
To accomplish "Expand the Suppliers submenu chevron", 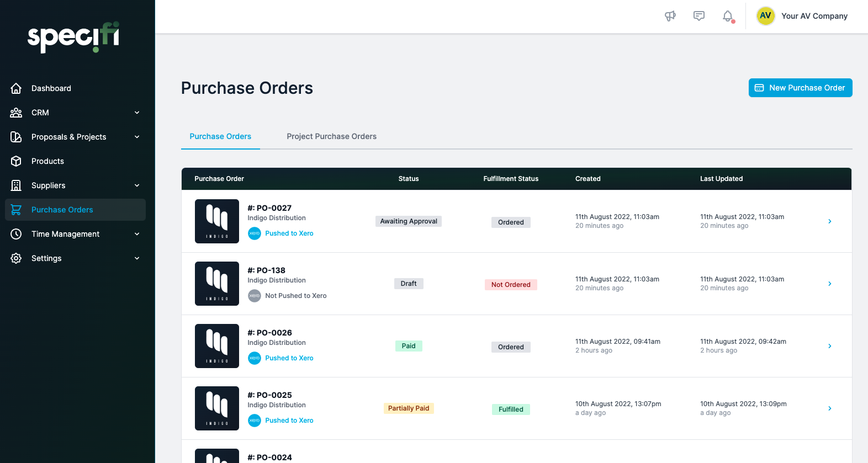I will click(x=137, y=185).
